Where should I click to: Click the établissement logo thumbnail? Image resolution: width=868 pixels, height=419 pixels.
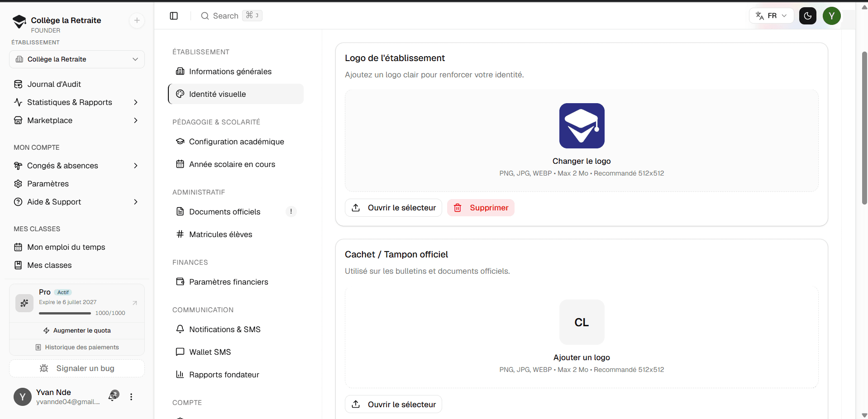click(582, 126)
